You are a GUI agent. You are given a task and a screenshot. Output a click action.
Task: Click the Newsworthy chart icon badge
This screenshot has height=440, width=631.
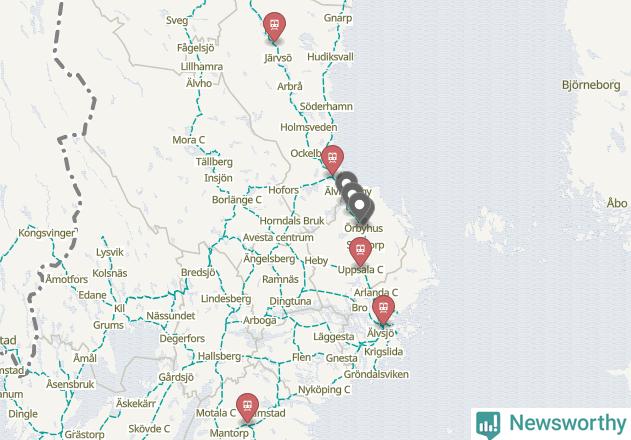[488, 425]
